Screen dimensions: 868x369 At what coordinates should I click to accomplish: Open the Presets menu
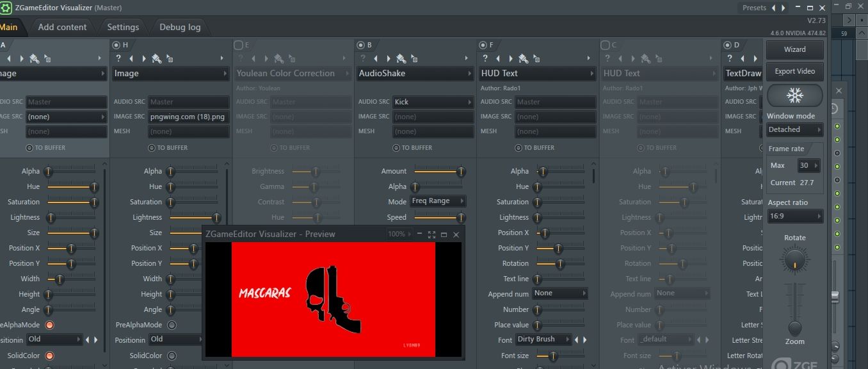tap(754, 8)
